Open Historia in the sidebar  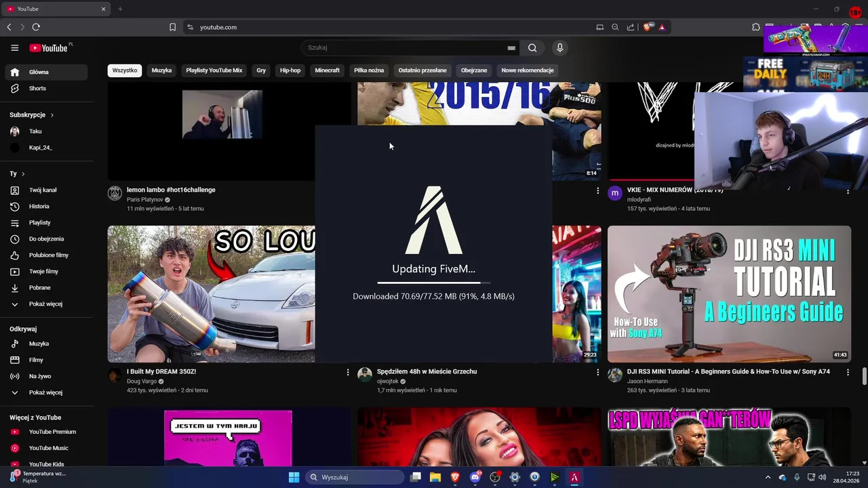pyautogui.click(x=46, y=206)
